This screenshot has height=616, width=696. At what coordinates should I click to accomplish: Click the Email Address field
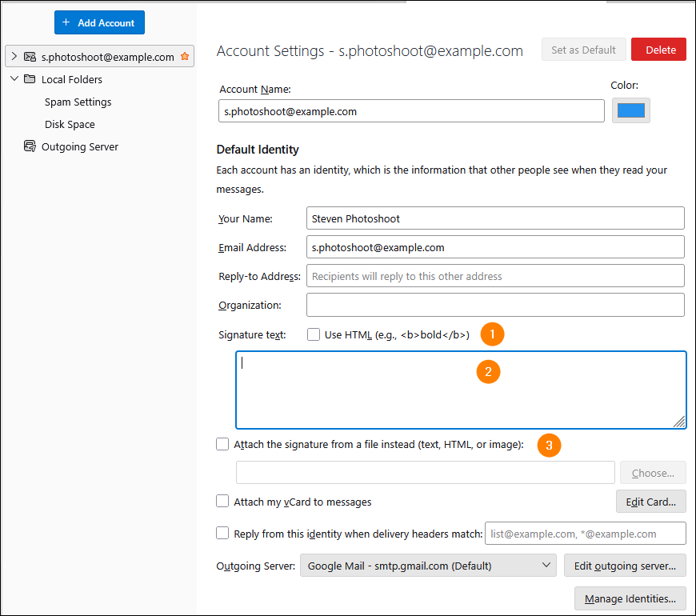[495, 247]
